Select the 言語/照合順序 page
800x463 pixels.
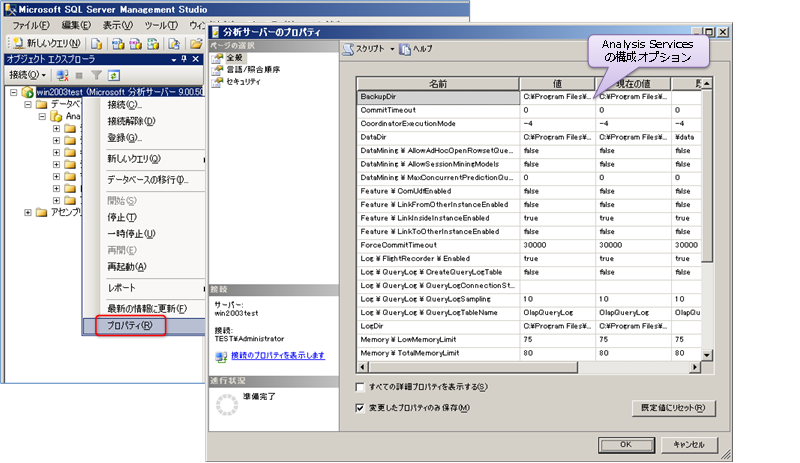pos(253,69)
